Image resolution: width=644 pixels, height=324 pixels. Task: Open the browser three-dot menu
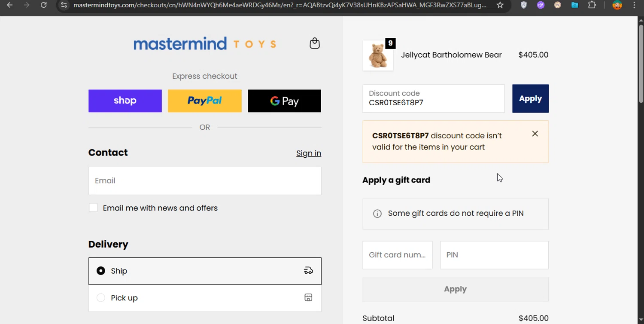click(634, 5)
